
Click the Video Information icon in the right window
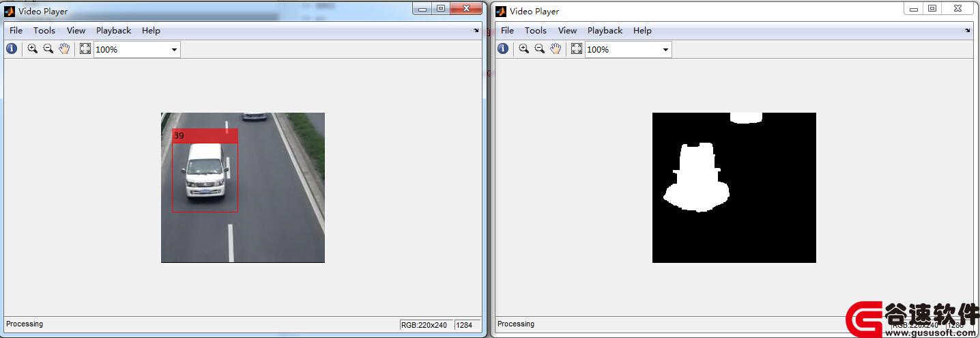tap(503, 48)
